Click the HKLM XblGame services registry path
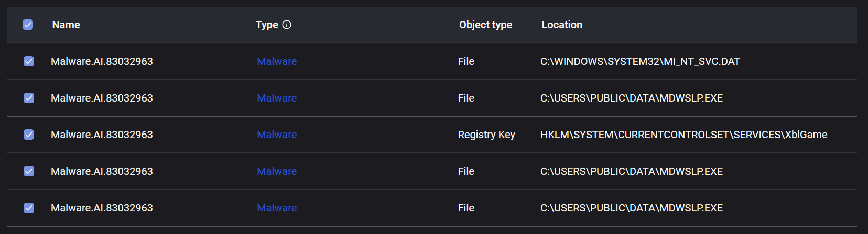Image resolution: width=868 pixels, height=234 pixels. [x=683, y=135]
